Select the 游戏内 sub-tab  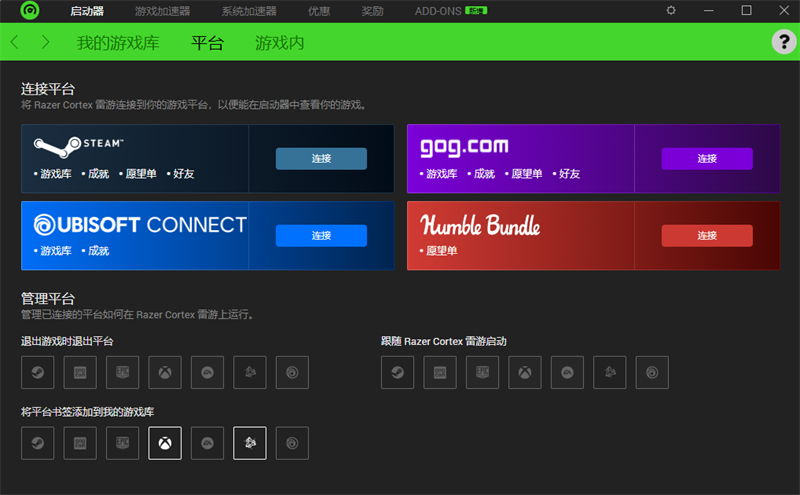(280, 42)
